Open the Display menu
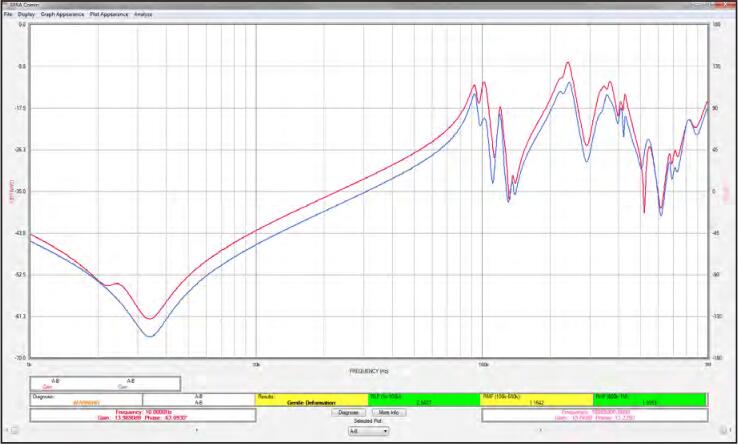This screenshot has width=738, height=445. click(x=26, y=14)
